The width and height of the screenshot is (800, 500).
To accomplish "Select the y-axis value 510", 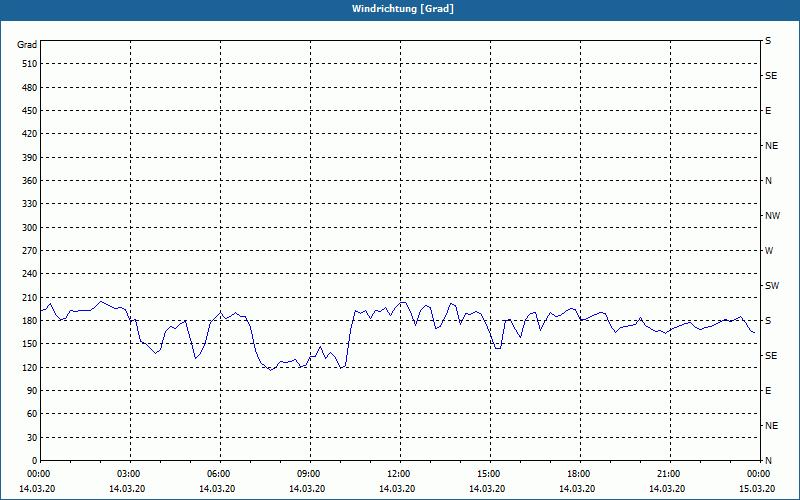I will coord(30,64).
